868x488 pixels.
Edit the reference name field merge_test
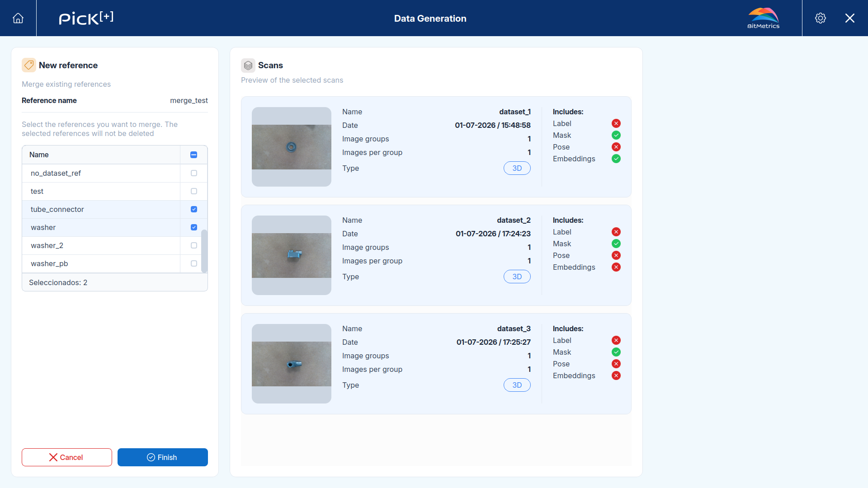pos(189,100)
